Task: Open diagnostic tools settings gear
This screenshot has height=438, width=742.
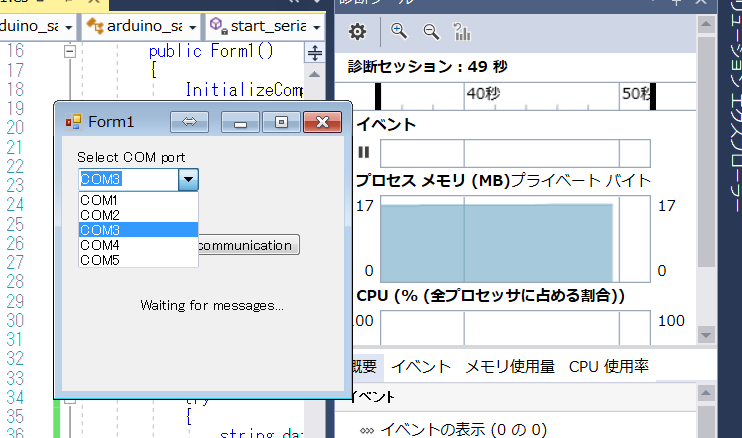Action: click(357, 32)
